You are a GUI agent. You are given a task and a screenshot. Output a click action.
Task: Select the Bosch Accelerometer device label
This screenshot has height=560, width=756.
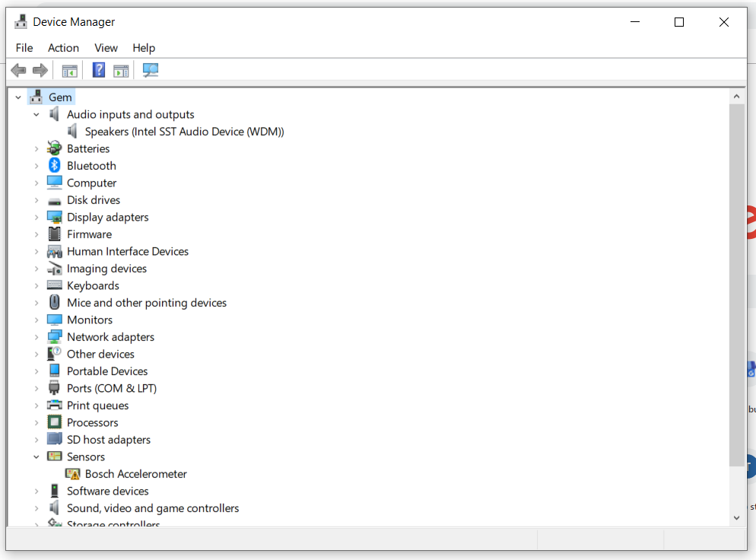[135, 474]
